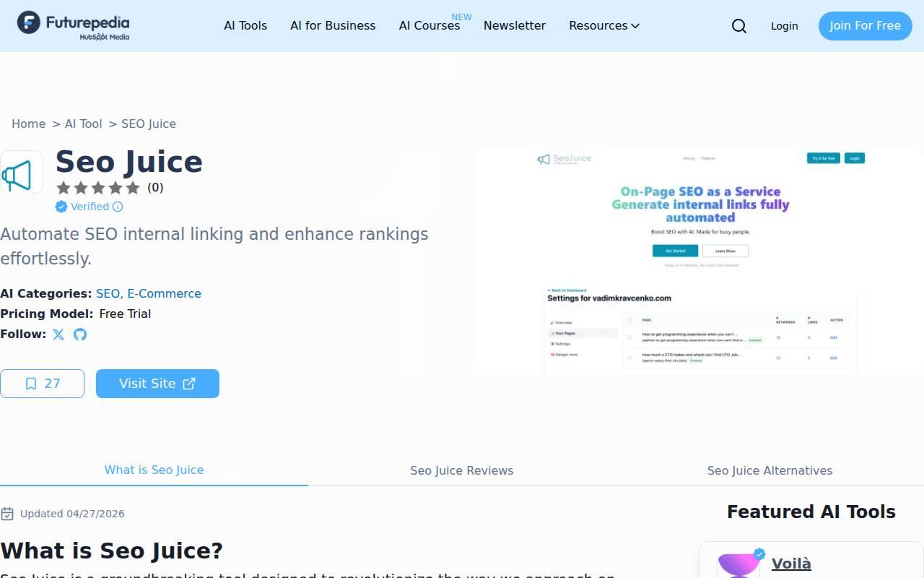Click the (0) review count
The image size is (924, 578).
(155, 188)
